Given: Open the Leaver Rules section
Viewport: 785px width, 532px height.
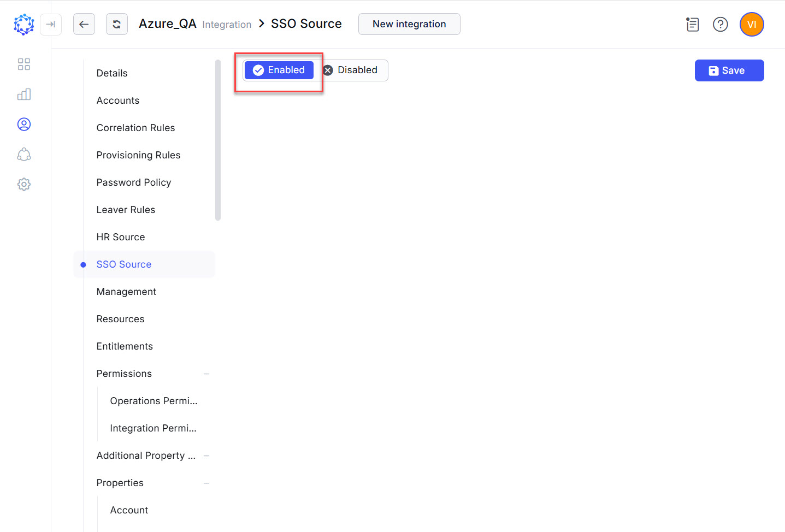Looking at the screenshot, I should pyautogui.click(x=126, y=209).
